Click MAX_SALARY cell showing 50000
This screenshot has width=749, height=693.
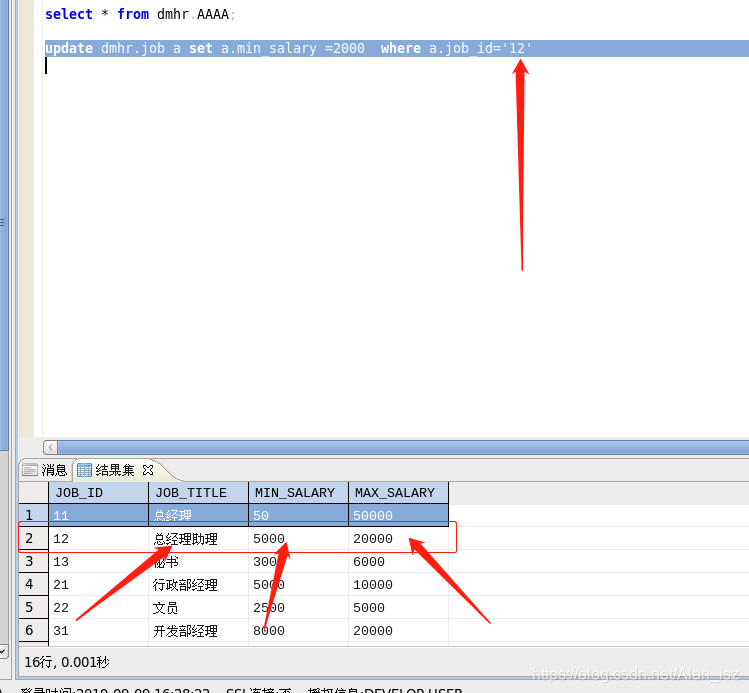[398, 515]
